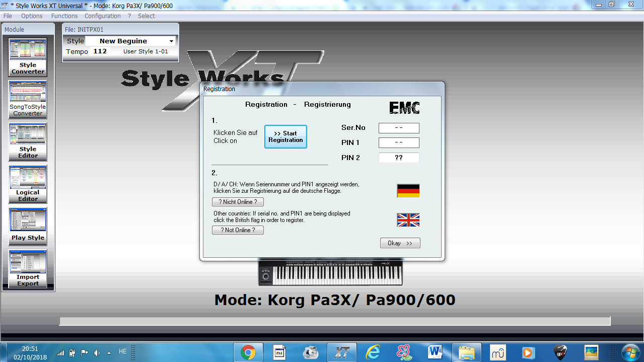Open the Options menu
This screenshot has width=644, height=362.
point(32,16)
